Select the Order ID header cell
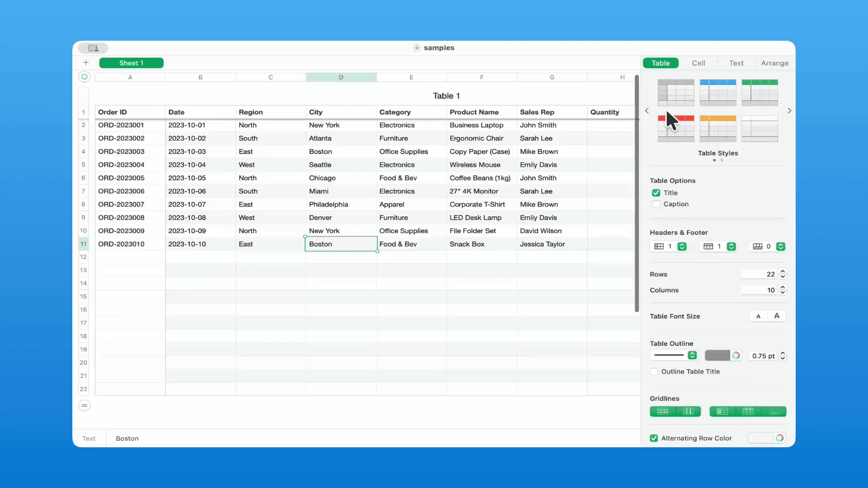Viewport: 868px width, 488px height. tap(130, 112)
